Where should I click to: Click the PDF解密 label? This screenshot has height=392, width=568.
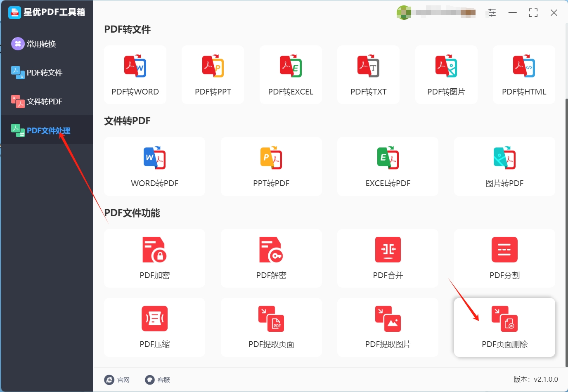click(271, 275)
